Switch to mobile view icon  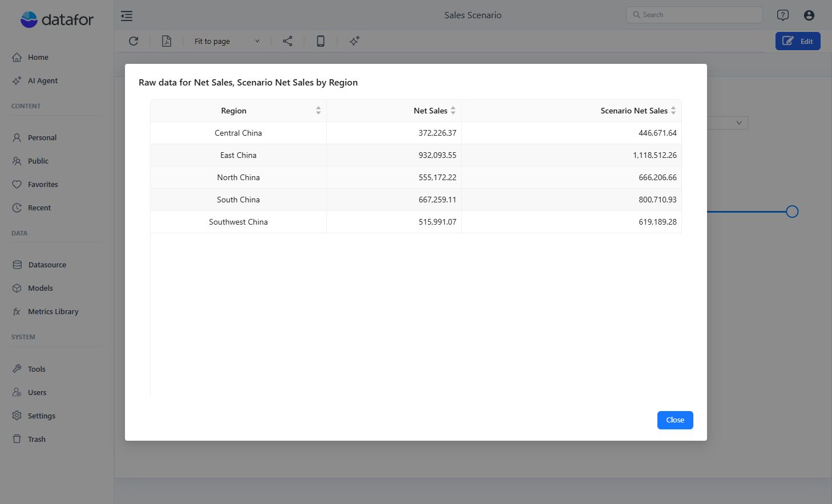(321, 41)
